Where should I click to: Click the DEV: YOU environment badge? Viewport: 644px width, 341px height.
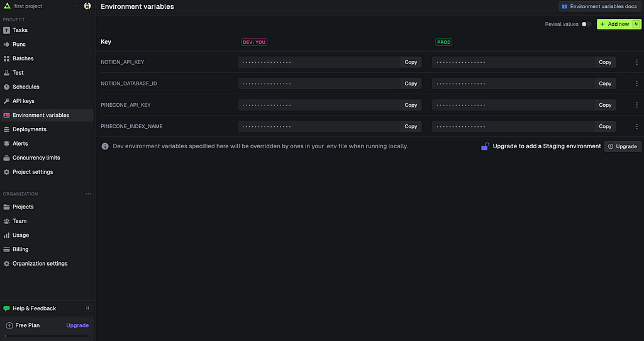254,42
